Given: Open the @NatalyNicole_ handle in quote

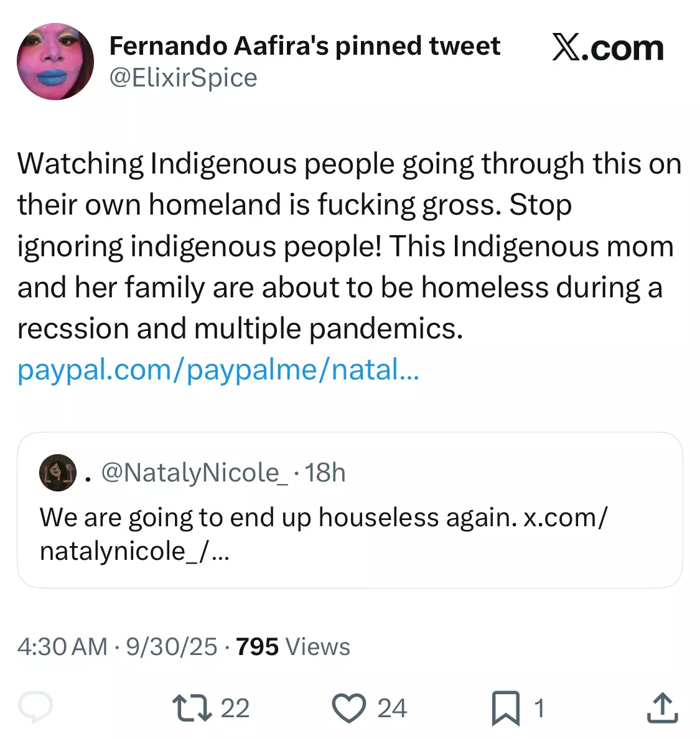Looking at the screenshot, I should pyautogui.click(x=195, y=473).
